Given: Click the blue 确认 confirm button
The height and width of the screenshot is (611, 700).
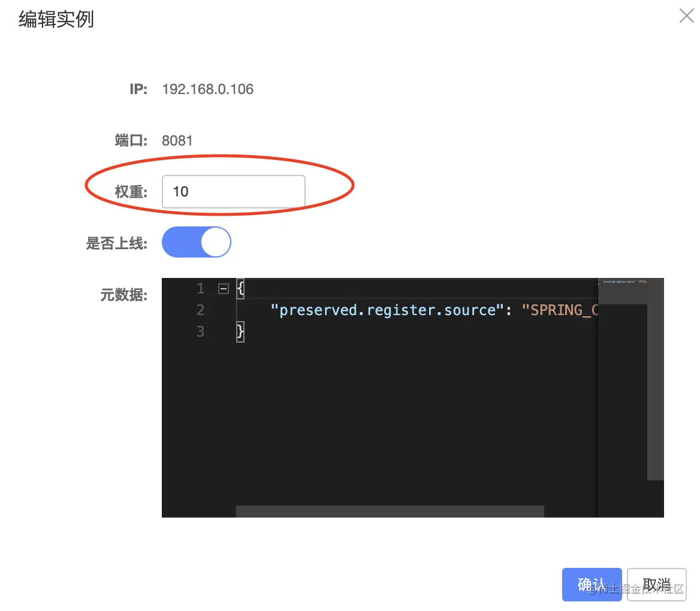Looking at the screenshot, I should [x=592, y=584].
